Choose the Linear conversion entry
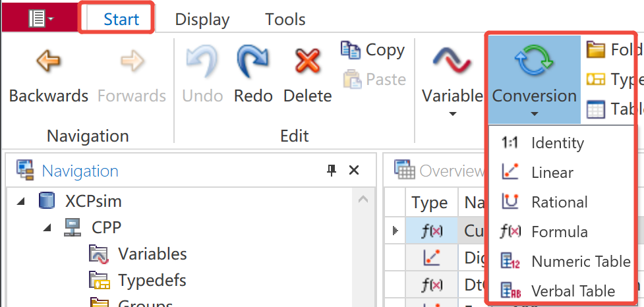 [x=552, y=173]
